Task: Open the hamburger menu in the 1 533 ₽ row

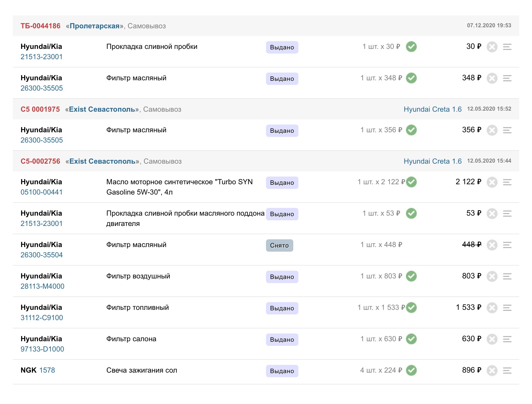Action: [507, 308]
